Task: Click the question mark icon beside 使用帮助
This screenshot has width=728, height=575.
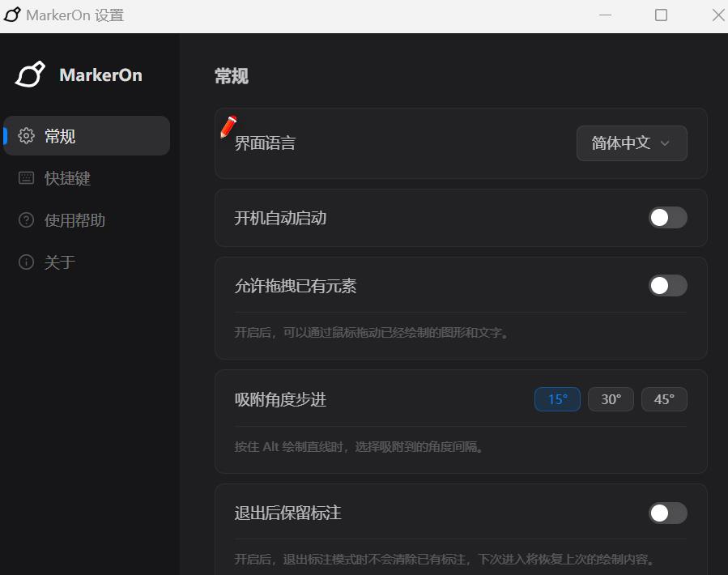Action: (x=26, y=219)
